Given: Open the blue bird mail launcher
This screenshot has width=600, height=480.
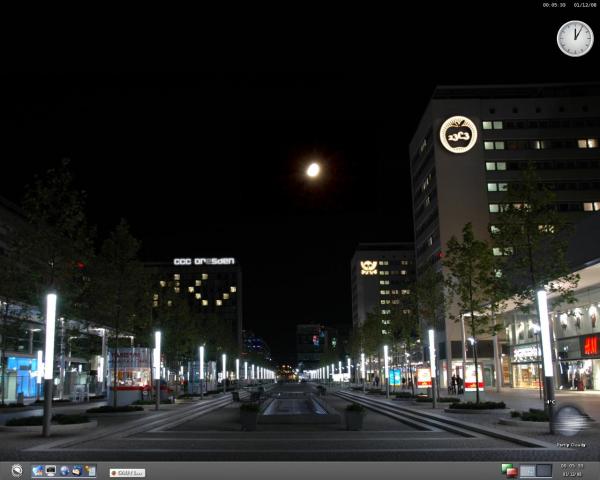Looking at the screenshot, I should click(77, 471).
